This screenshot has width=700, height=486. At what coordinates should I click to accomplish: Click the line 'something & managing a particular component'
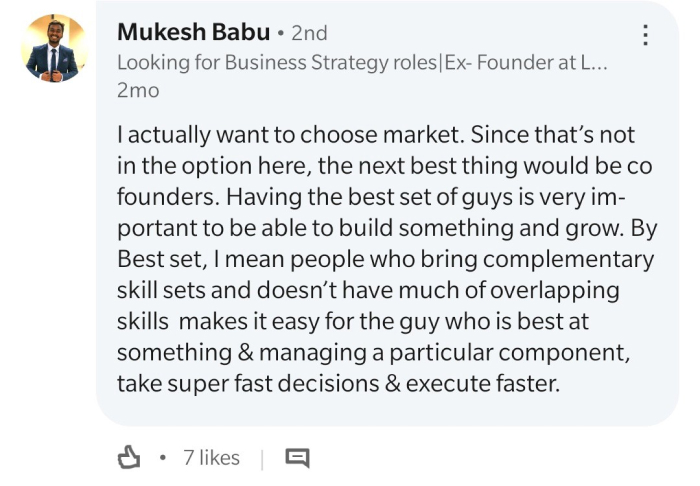[x=374, y=353]
